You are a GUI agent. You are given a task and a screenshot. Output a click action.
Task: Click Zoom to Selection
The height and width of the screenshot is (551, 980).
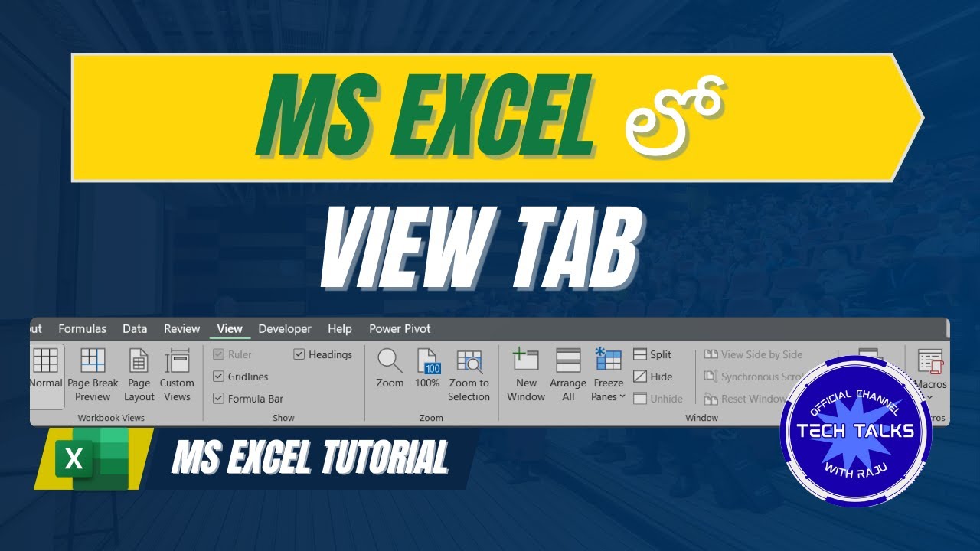[469, 375]
